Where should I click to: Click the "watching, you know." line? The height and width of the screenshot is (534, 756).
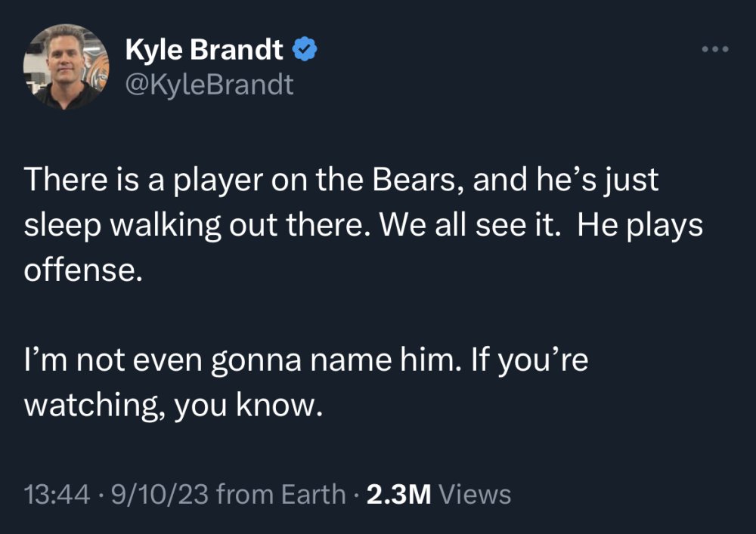pos(173,406)
